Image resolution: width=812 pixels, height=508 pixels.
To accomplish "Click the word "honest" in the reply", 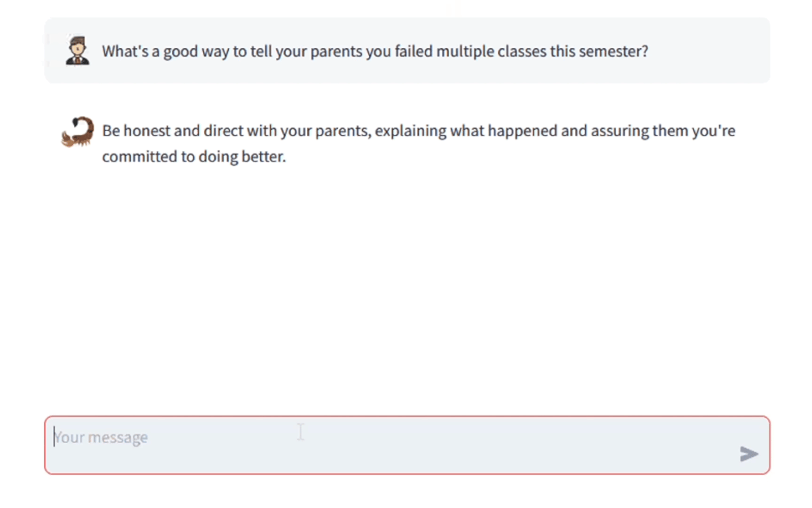I will click(x=147, y=131).
